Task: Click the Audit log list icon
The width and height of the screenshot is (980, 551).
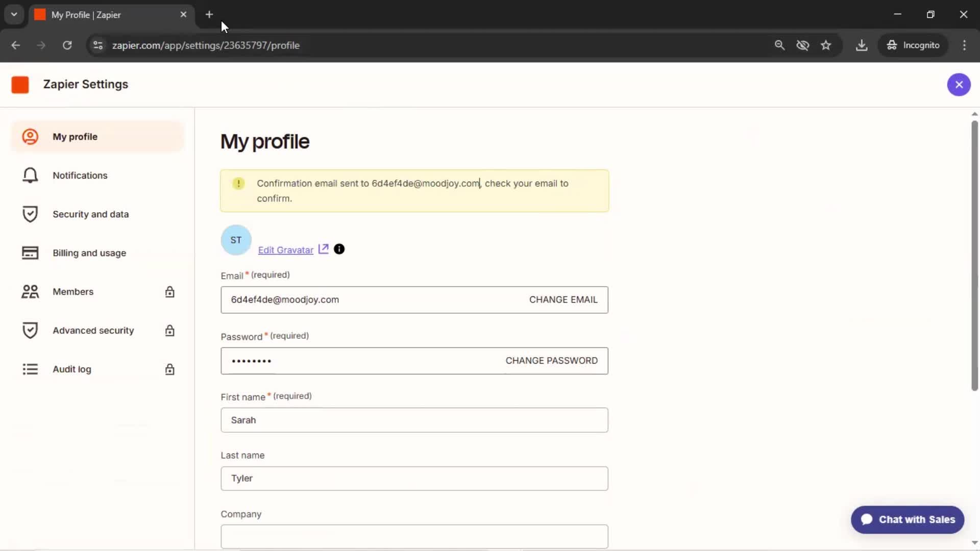Action: click(x=30, y=369)
